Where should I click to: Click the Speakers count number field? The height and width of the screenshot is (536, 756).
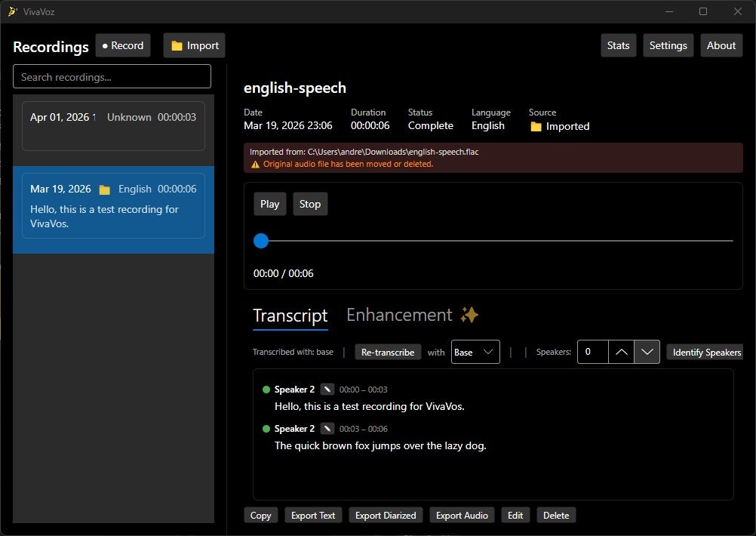click(592, 352)
